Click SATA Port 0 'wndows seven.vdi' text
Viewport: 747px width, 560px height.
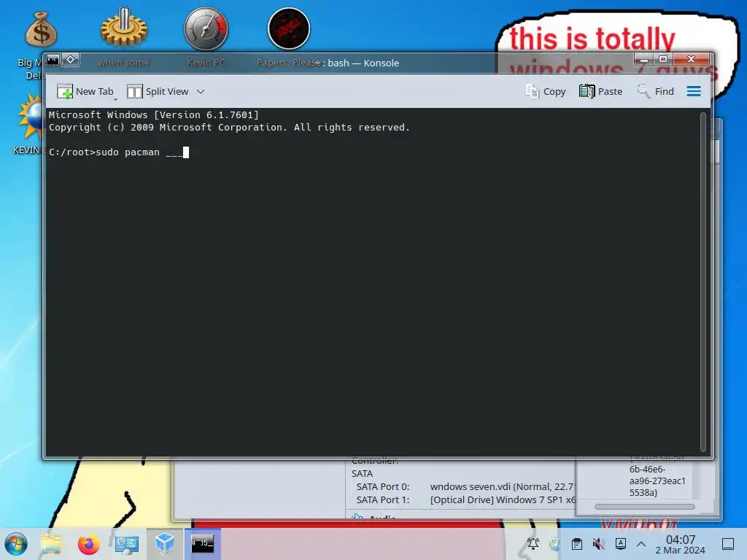tap(503, 486)
